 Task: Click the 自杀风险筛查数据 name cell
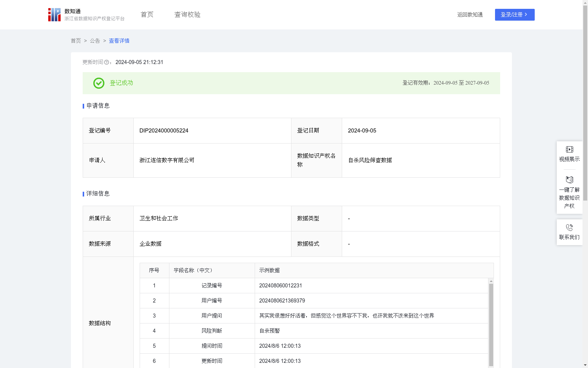point(421,160)
